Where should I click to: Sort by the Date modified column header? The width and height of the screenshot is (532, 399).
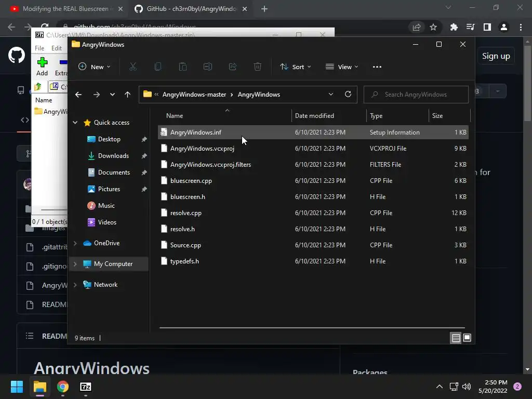329,116
